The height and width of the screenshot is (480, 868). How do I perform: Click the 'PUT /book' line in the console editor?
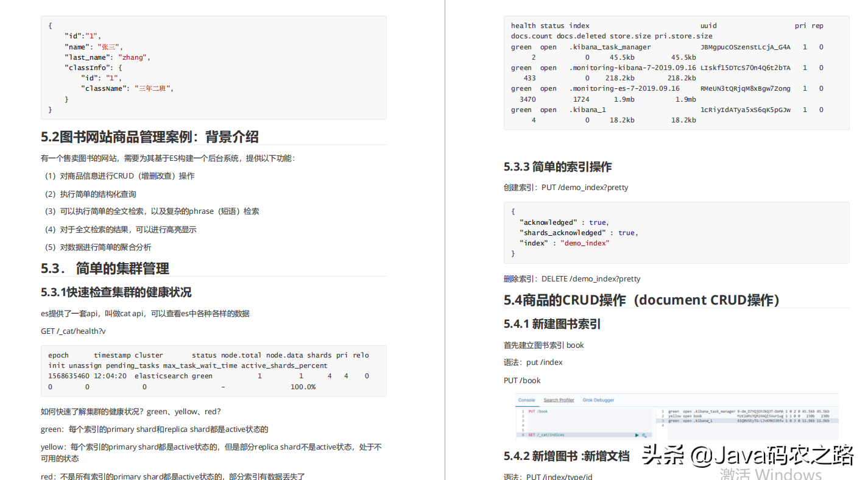[x=538, y=411]
